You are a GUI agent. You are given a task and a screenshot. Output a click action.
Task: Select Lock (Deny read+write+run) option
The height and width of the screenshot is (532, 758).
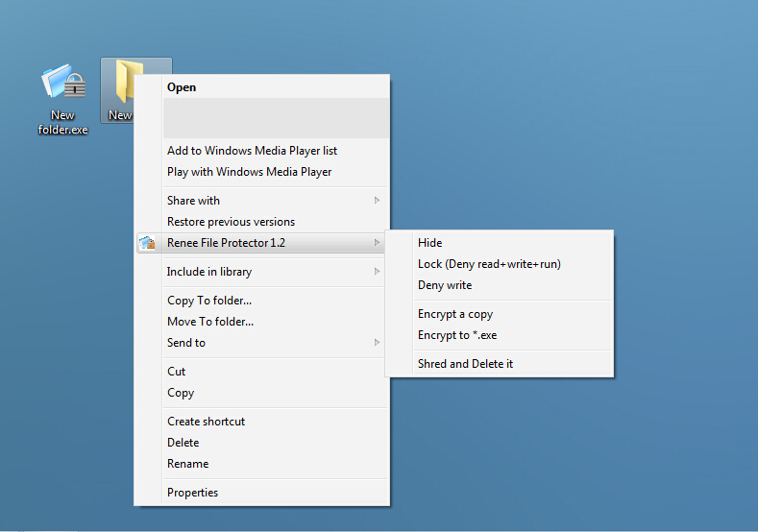pyautogui.click(x=488, y=264)
